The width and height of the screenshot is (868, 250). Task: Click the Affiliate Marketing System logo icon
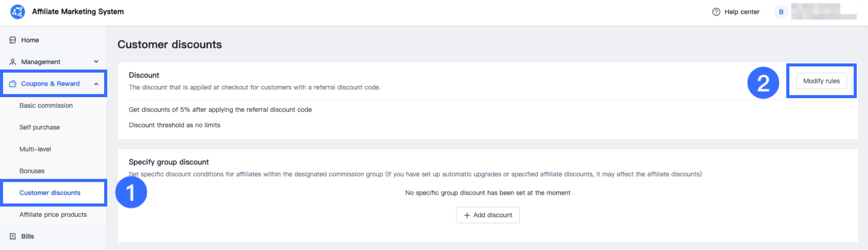pos(17,12)
